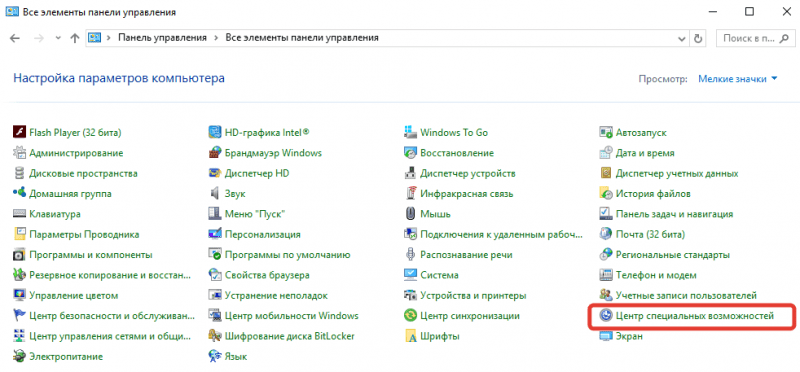
Task: Open the Центр безопасности и обслуживания link
Action: click(x=112, y=316)
